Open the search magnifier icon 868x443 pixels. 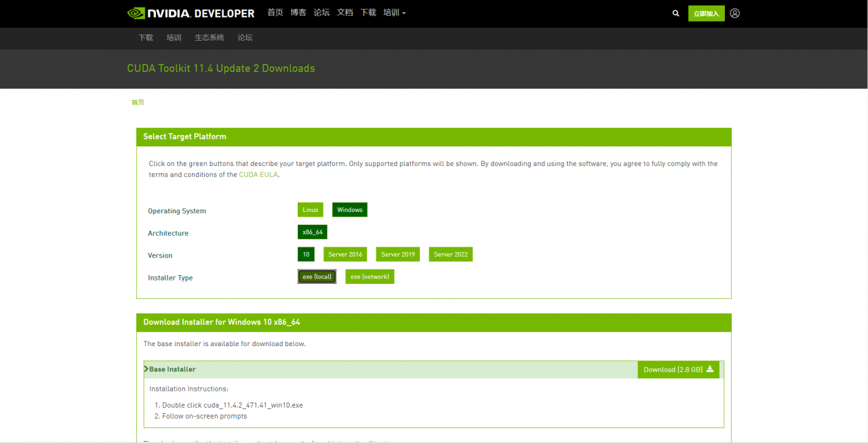tap(675, 14)
